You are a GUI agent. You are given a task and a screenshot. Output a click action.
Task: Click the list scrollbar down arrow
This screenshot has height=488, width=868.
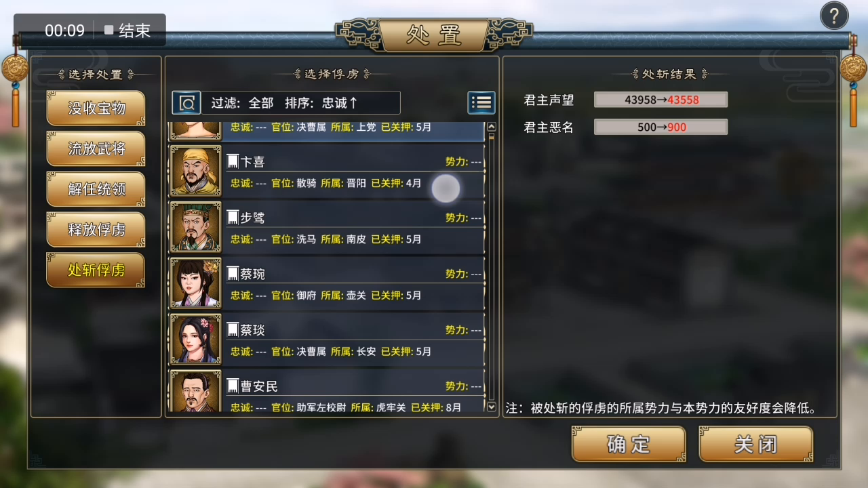(492, 407)
